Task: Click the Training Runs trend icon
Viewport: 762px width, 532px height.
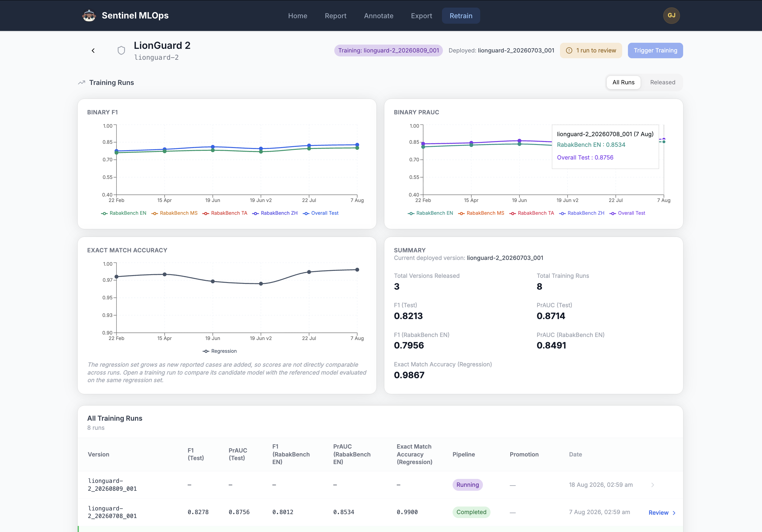Action: click(82, 82)
